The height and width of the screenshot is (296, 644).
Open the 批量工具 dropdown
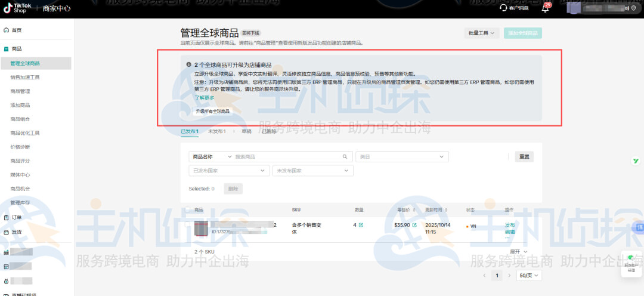point(482,33)
